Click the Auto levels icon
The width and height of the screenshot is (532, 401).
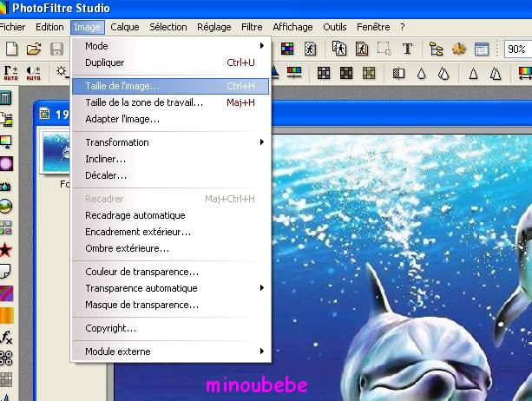[11, 72]
